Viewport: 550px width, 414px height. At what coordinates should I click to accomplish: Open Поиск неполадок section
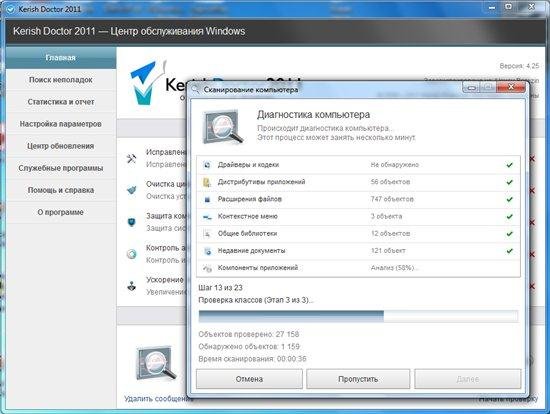point(60,80)
